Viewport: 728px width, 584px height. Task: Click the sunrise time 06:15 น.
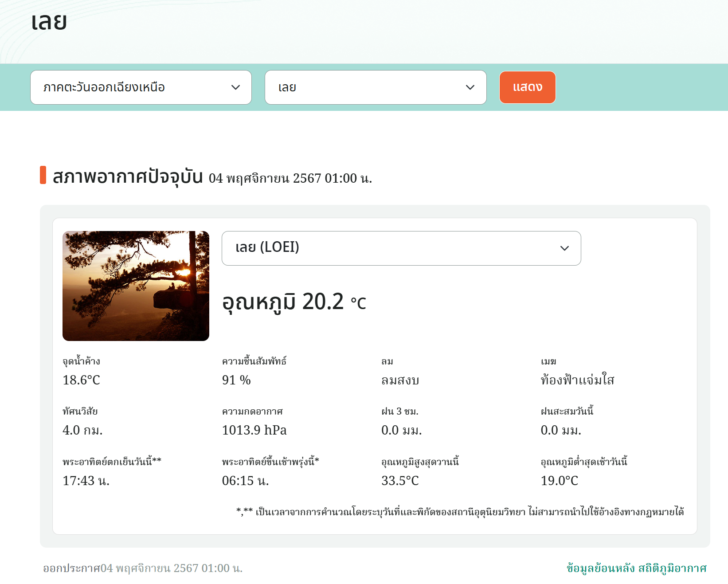coord(246,481)
